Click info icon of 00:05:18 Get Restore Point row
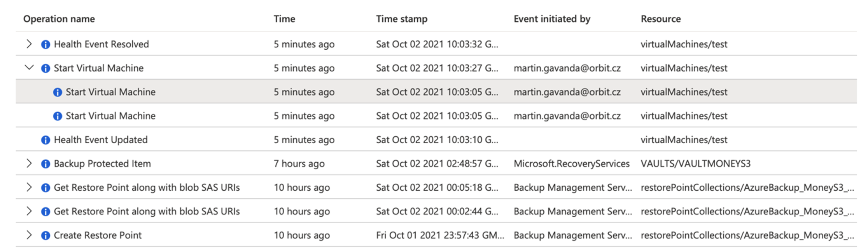 (45, 188)
